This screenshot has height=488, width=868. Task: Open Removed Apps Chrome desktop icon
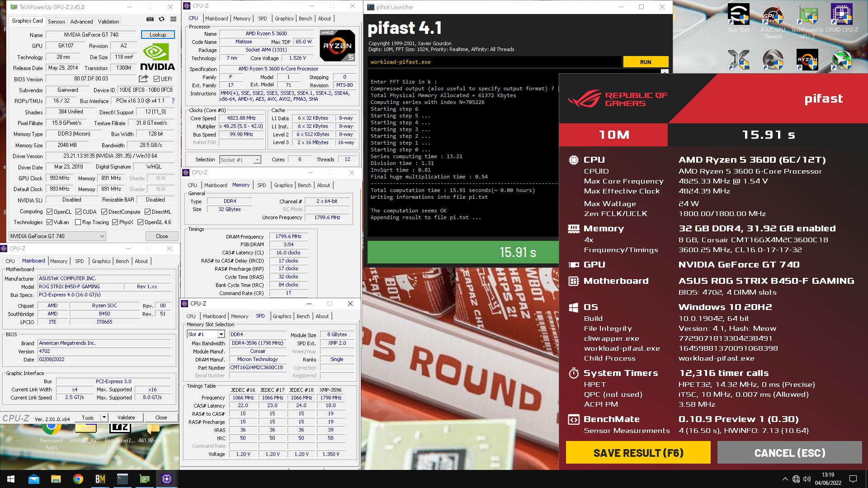point(51,436)
